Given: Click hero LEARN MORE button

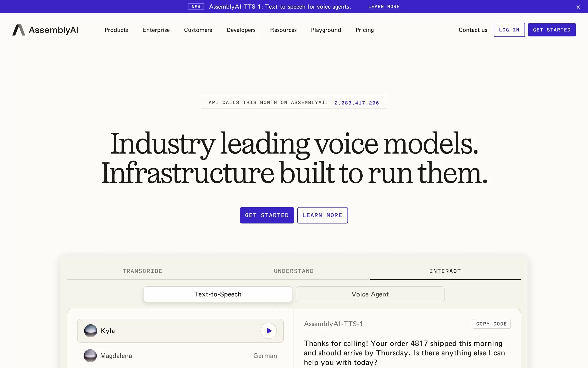Looking at the screenshot, I should pos(322,215).
